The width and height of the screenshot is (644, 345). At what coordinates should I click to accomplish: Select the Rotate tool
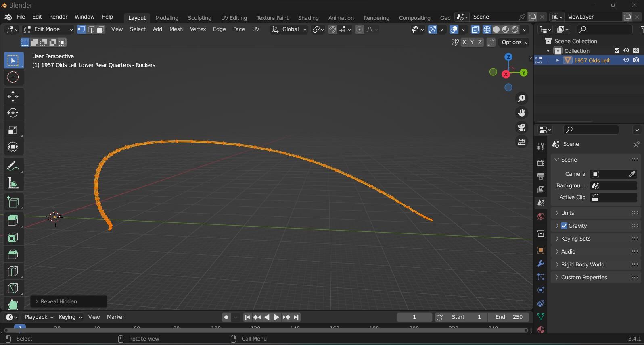tap(13, 113)
